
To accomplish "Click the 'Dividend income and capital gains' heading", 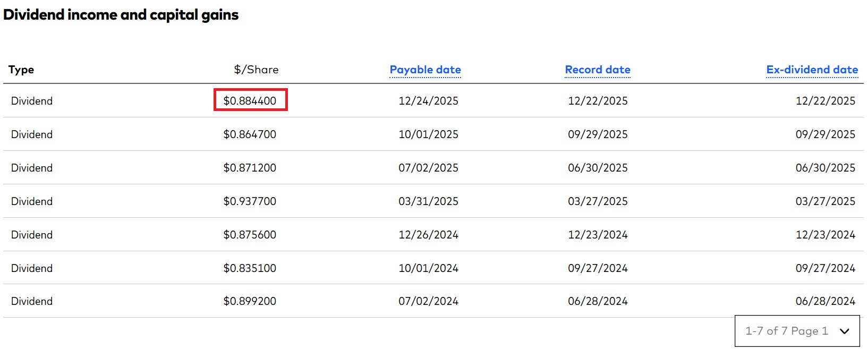I will (x=121, y=15).
